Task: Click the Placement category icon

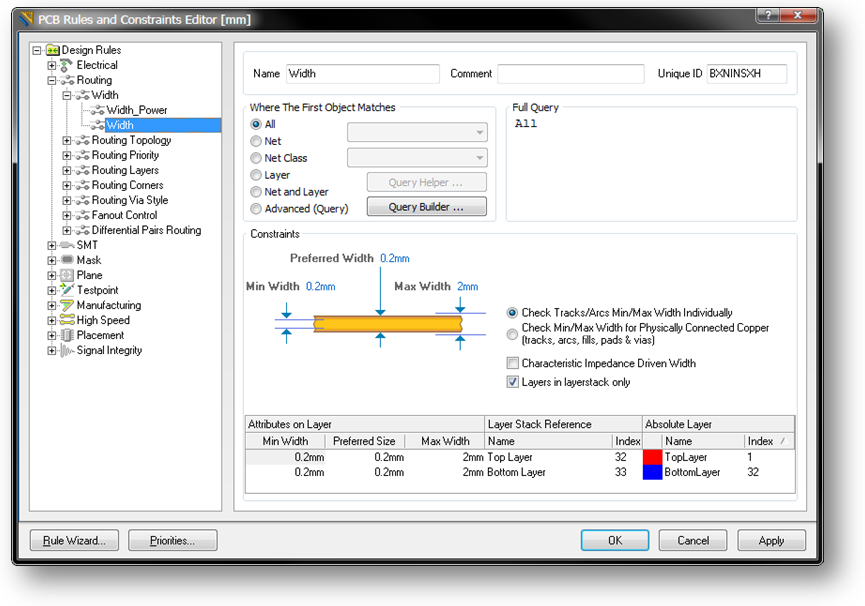Action: (x=67, y=335)
